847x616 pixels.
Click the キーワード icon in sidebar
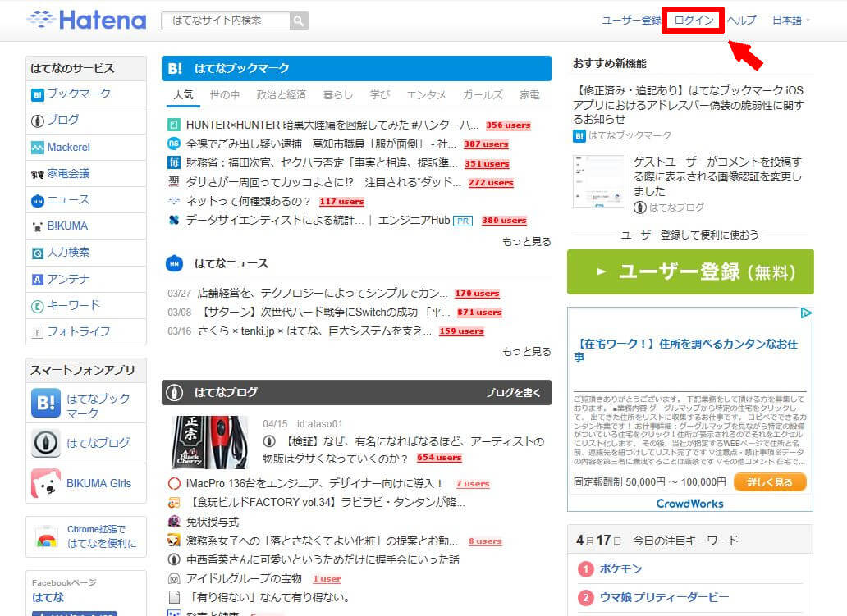[37, 307]
